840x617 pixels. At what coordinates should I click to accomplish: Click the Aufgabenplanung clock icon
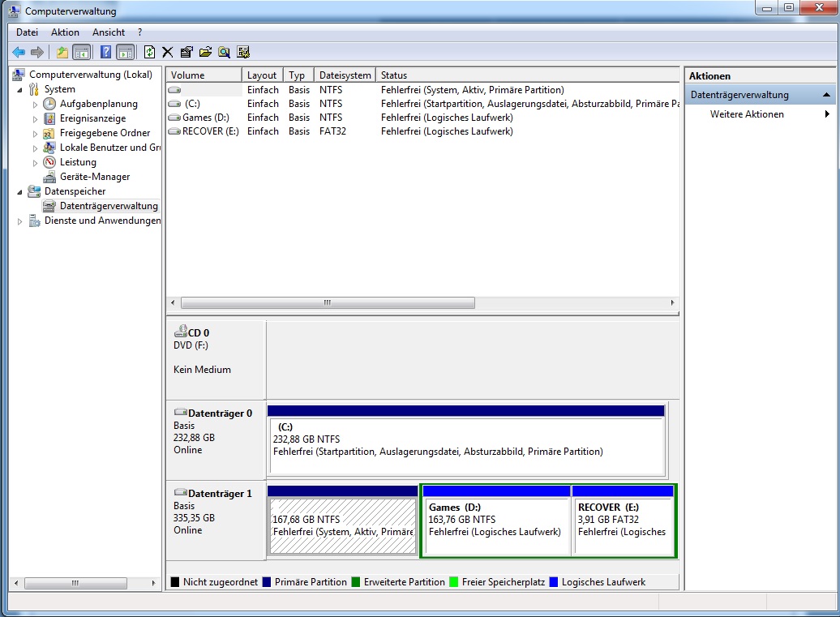click(x=49, y=104)
